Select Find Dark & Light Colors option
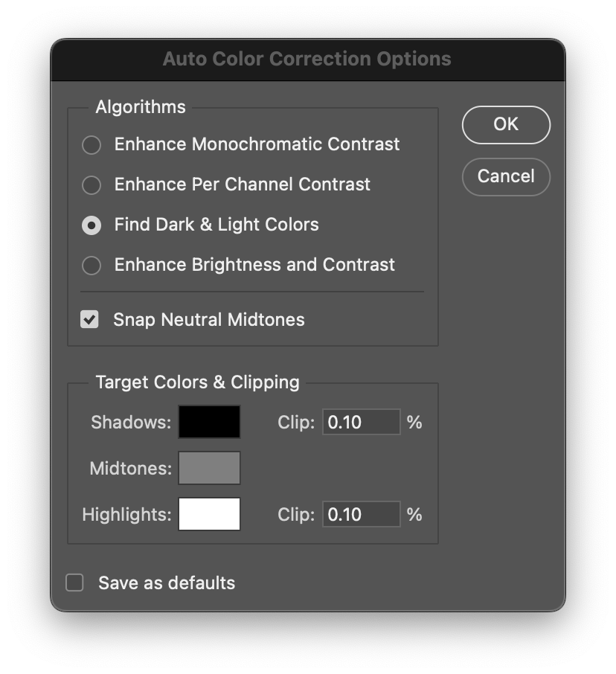This screenshot has width=616, height=674. click(92, 225)
